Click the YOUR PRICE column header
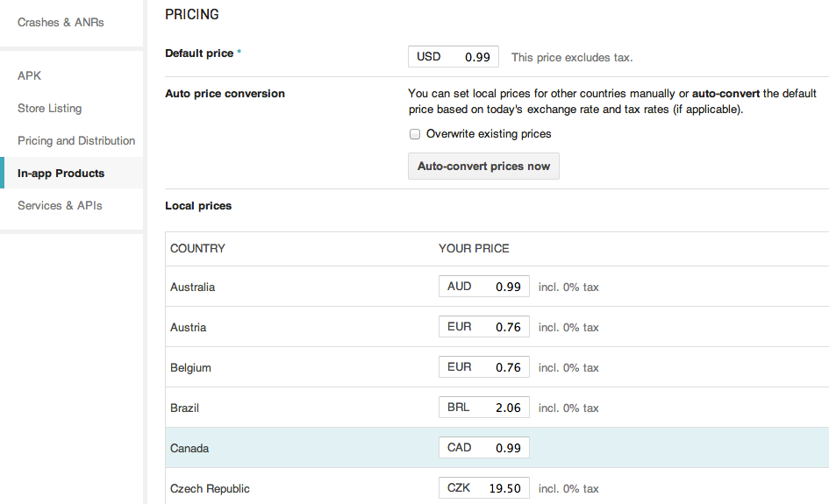This screenshot has width=829, height=504. 474,249
